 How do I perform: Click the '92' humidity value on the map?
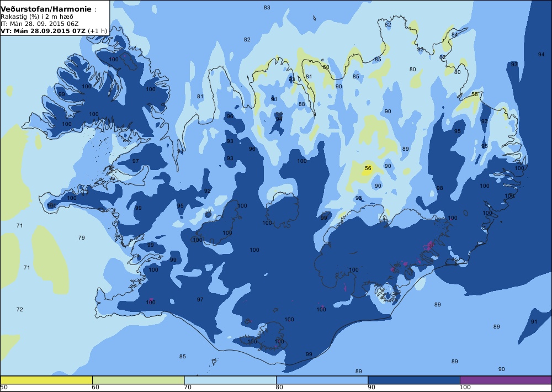click(x=208, y=191)
